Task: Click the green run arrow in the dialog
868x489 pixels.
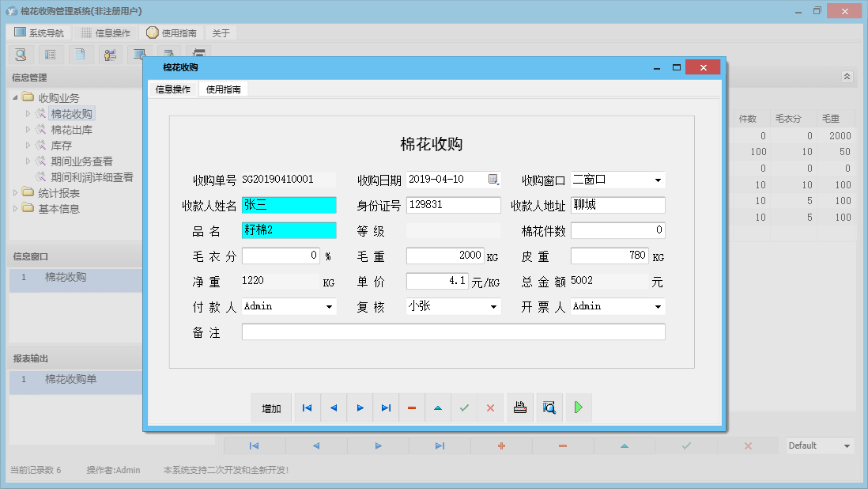Action: [577, 407]
